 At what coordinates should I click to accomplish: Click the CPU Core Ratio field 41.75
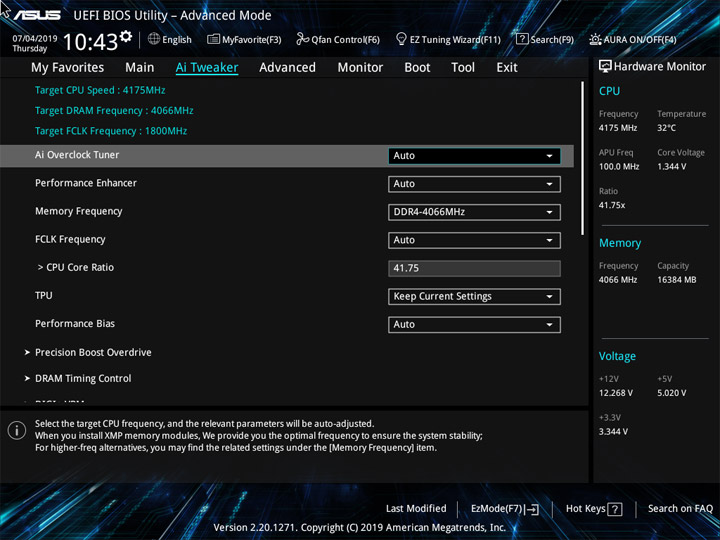tap(474, 268)
